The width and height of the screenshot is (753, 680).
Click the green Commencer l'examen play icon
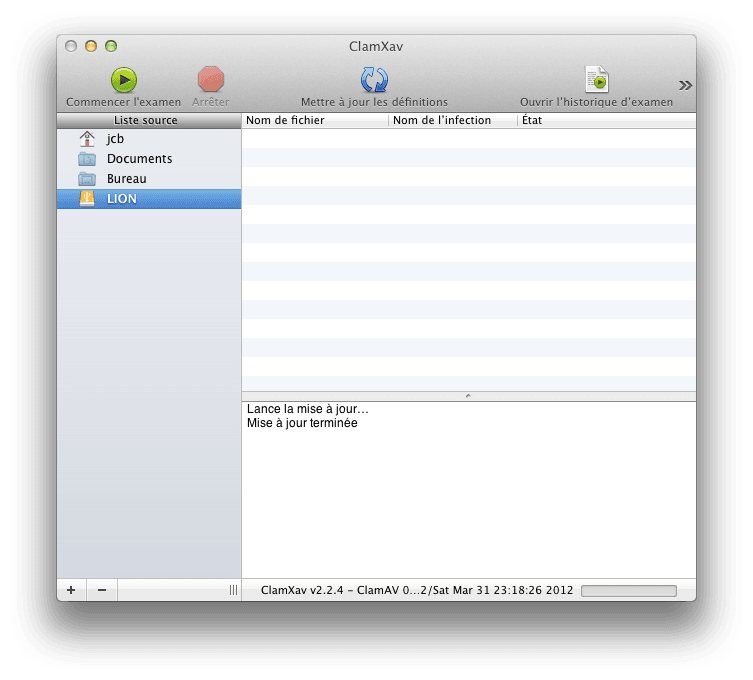click(x=123, y=80)
